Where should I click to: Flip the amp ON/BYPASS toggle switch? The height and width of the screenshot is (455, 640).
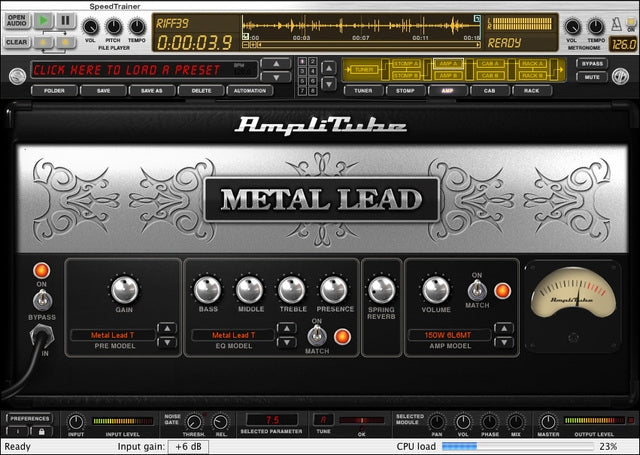42,300
